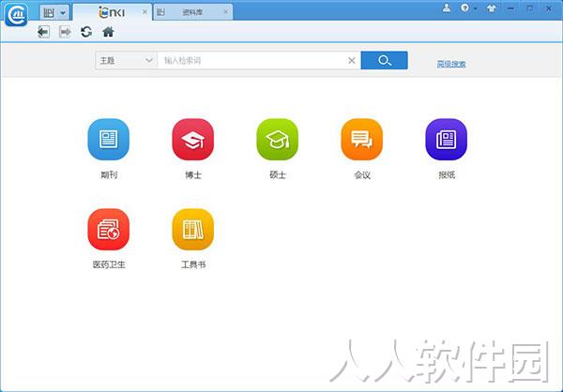
Task: Switch to the CNKI tab
Action: point(112,12)
